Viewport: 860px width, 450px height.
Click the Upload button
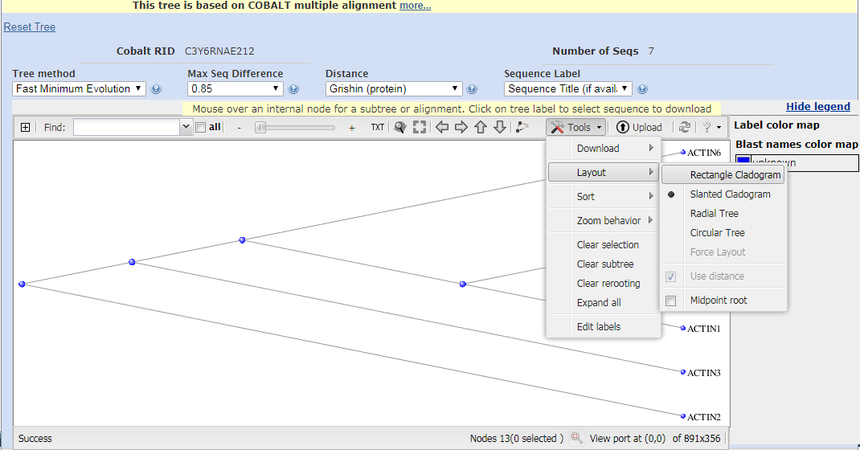click(x=638, y=127)
